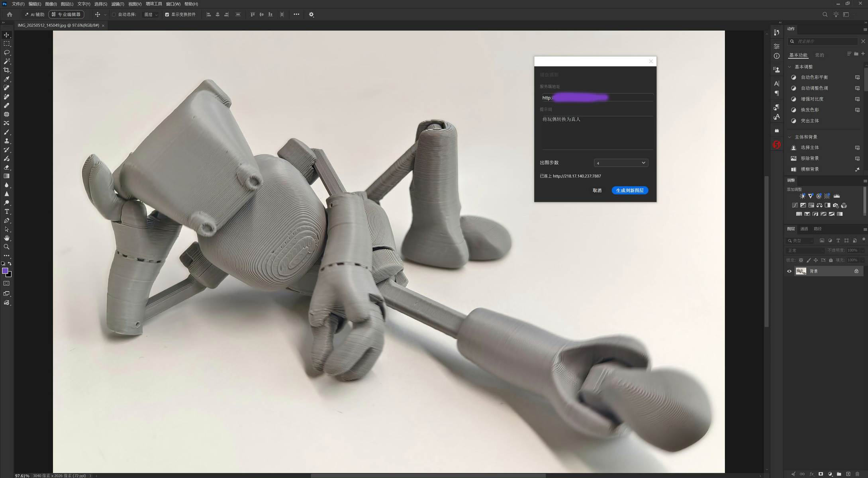Select the Gradient tool
Image resolution: width=868 pixels, height=478 pixels.
7,176
